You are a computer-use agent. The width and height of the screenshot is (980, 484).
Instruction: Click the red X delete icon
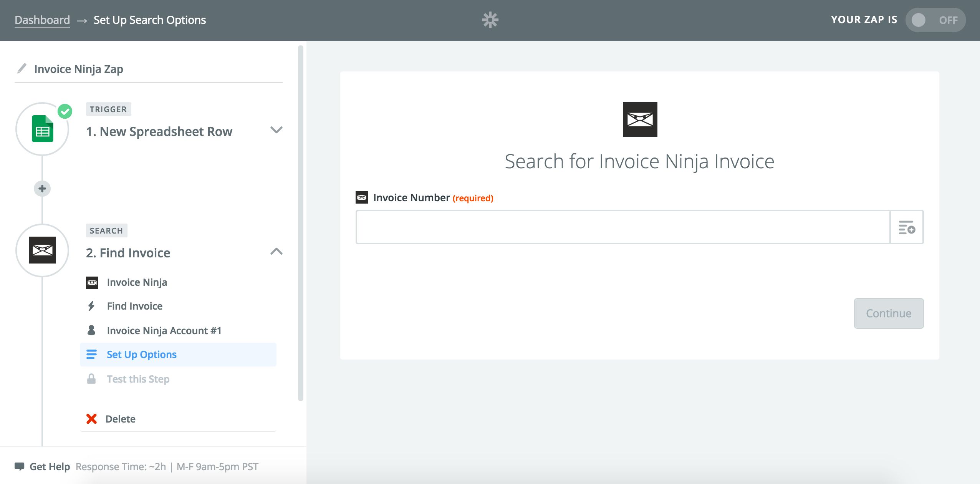coord(91,419)
